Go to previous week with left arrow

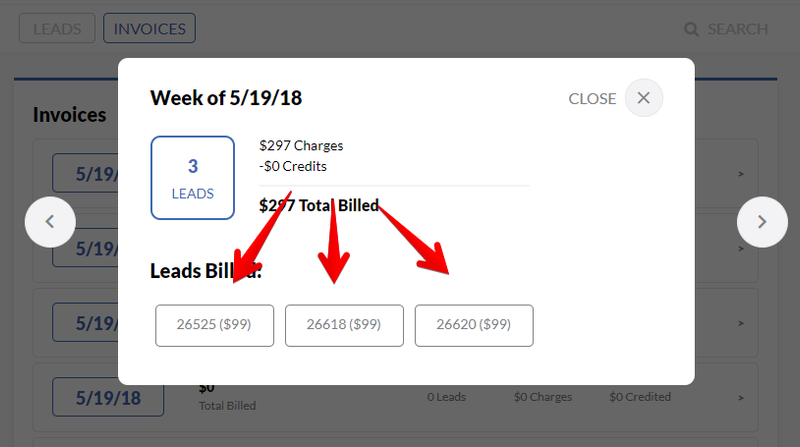[x=50, y=222]
